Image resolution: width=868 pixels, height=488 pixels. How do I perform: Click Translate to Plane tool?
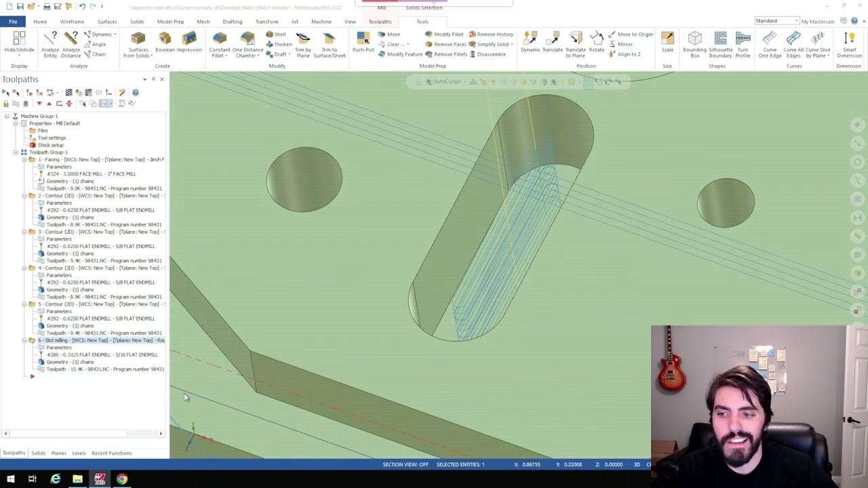pyautogui.click(x=575, y=45)
